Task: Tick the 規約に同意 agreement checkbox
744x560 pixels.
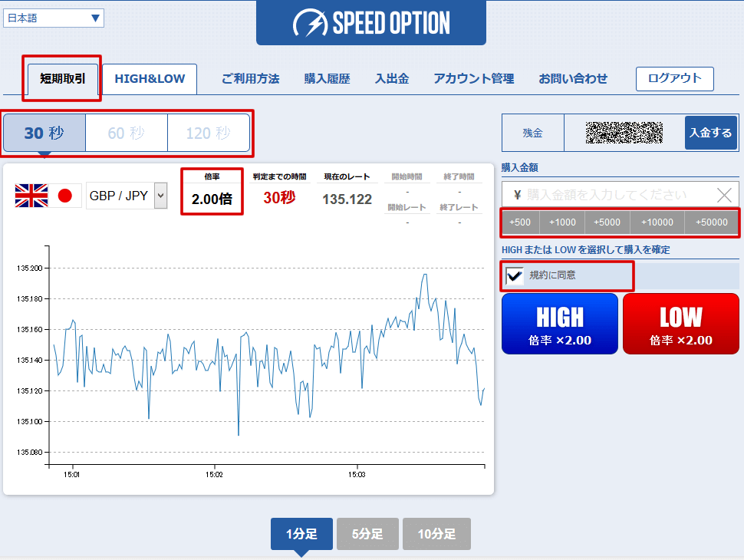Action: click(x=515, y=275)
